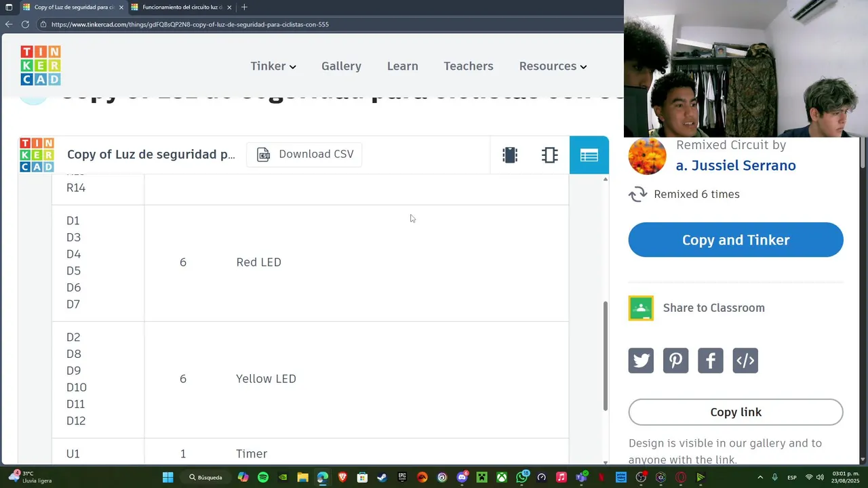The height and width of the screenshot is (488, 868).
Task: Share design on Pinterest
Action: (x=675, y=361)
